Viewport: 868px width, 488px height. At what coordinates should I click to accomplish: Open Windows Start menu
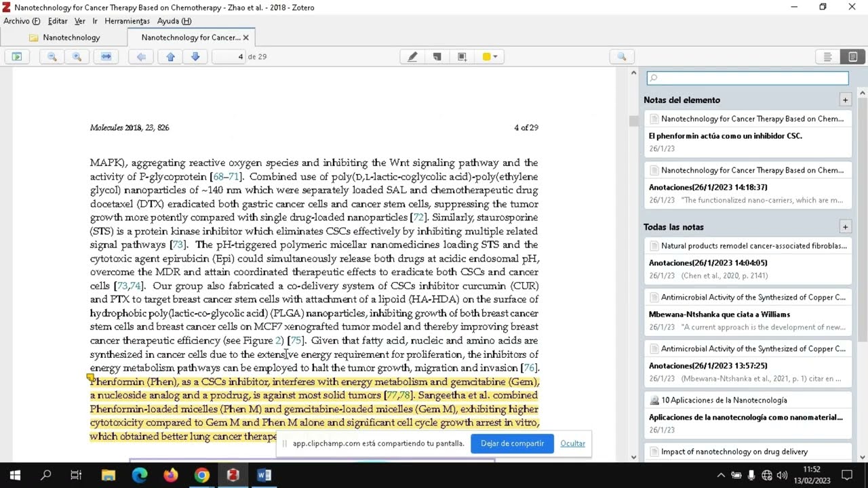pyautogui.click(x=15, y=475)
